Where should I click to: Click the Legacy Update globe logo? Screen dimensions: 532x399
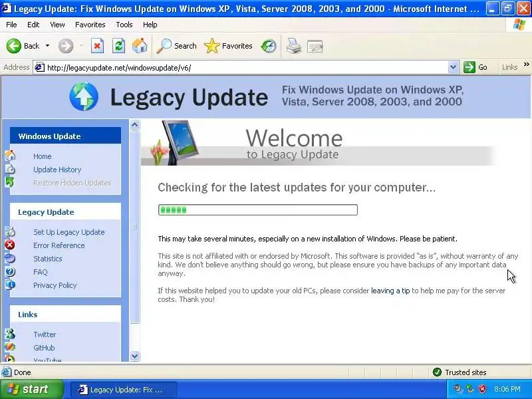pos(84,96)
